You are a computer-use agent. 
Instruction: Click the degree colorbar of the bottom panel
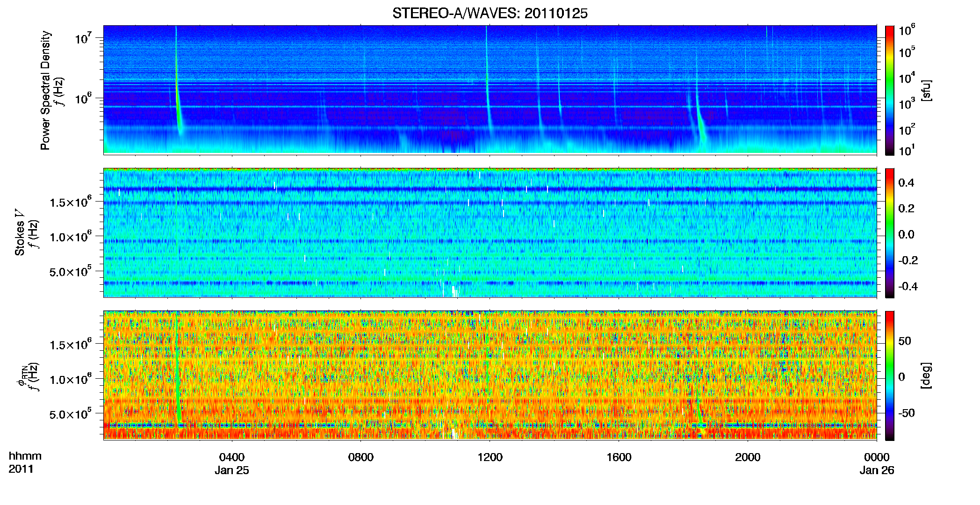click(x=890, y=375)
